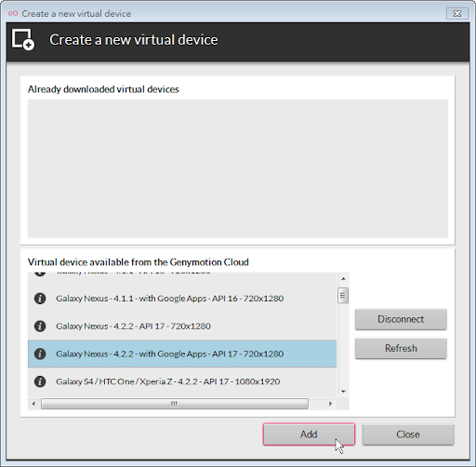Select Galaxy Nexus - 4.2.2 - API 17 - 720x1280

pos(182,326)
